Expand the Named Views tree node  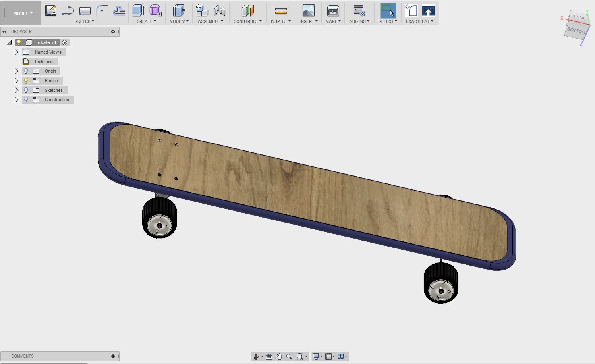[16, 52]
